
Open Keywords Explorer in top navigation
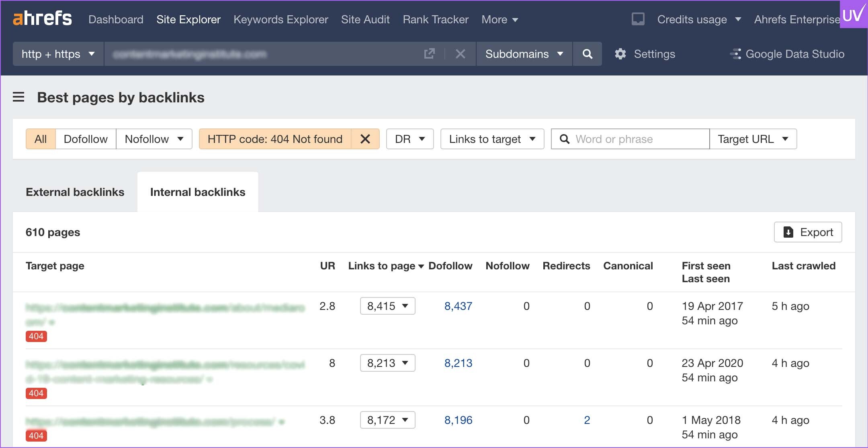click(281, 19)
